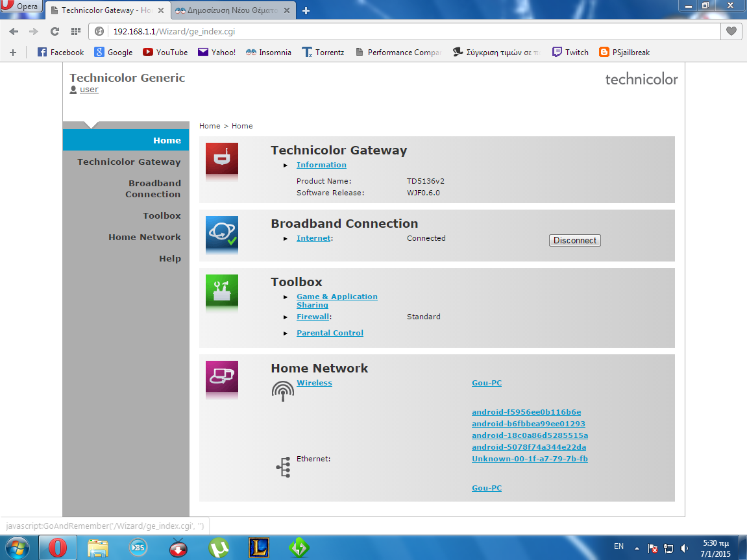Add bookmark with the plus icon on bookmarks bar
The width and height of the screenshot is (747, 560).
pyautogui.click(x=13, y=53)
